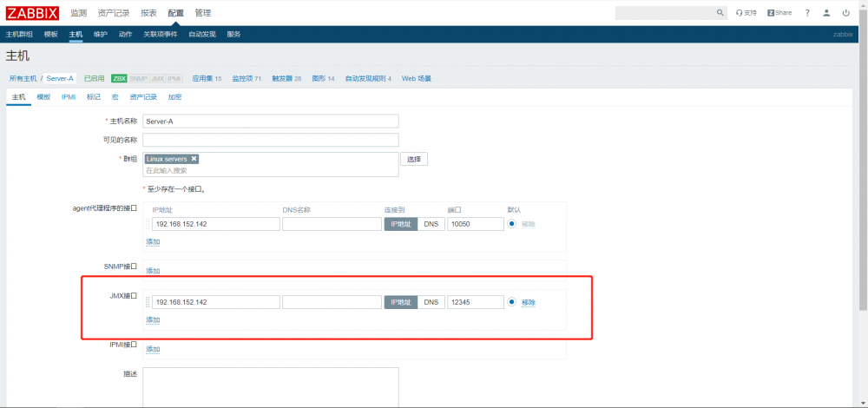Choose DNS connect for JMX interface

tap(431, 302)
